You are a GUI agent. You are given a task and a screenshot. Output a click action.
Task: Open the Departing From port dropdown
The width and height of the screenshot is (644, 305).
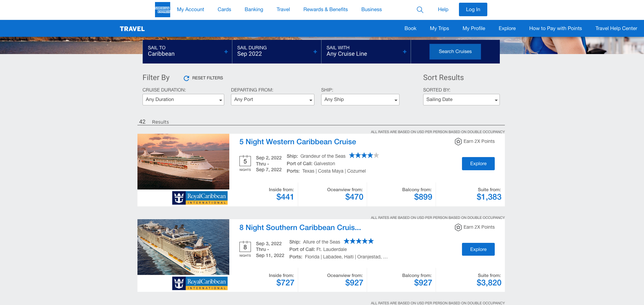273,100
